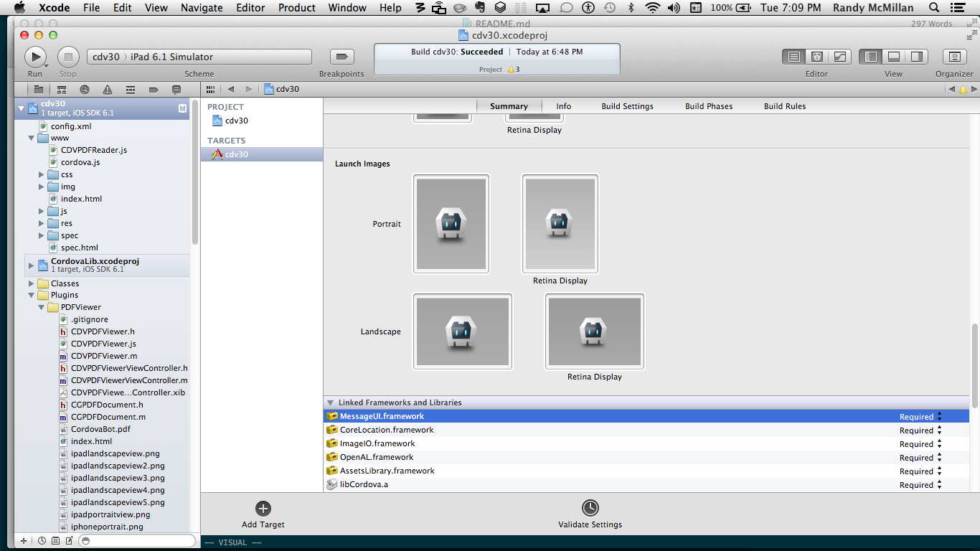Click the jump bar warning icon
The image size is (980, 551).
(963, 90)
